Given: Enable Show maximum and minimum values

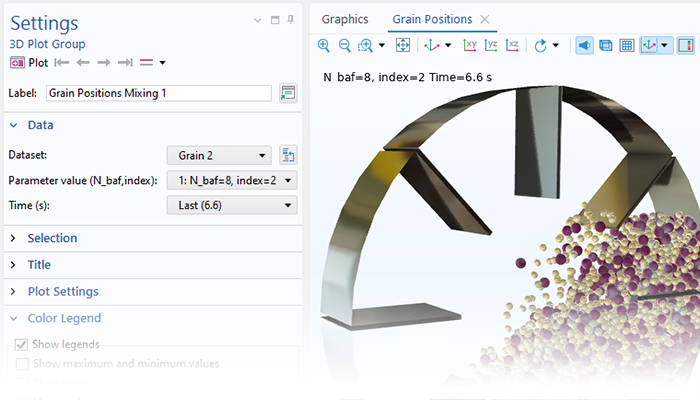Looking at the screenshot, I should pyautogui.click(x=22, y=364).
